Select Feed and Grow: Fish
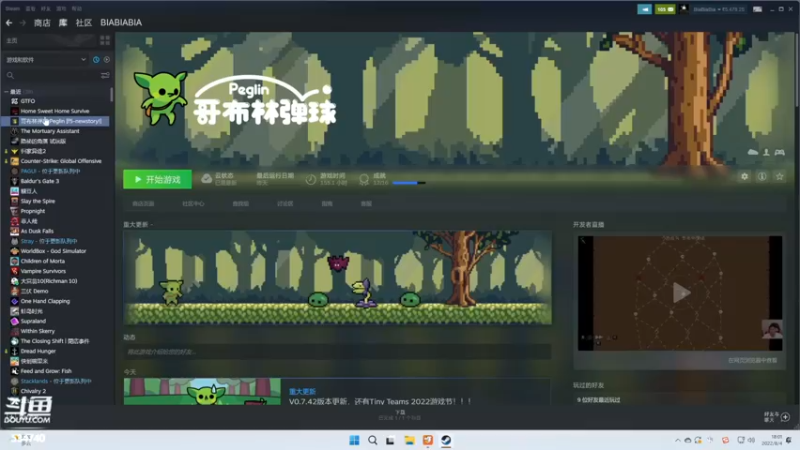This screenshot has height=450, width=800. [x=46, y=371]
